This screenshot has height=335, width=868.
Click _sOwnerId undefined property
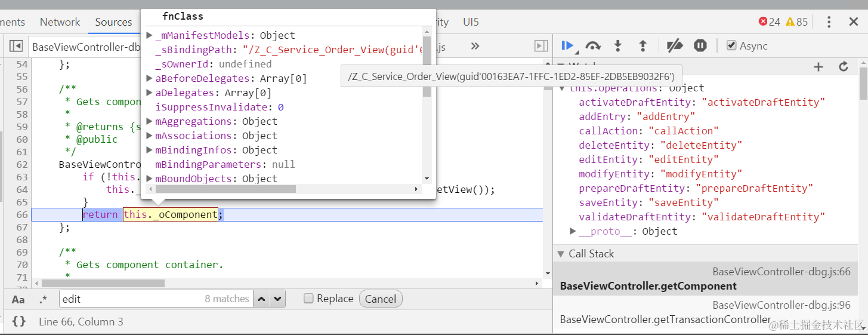point(214,64)
